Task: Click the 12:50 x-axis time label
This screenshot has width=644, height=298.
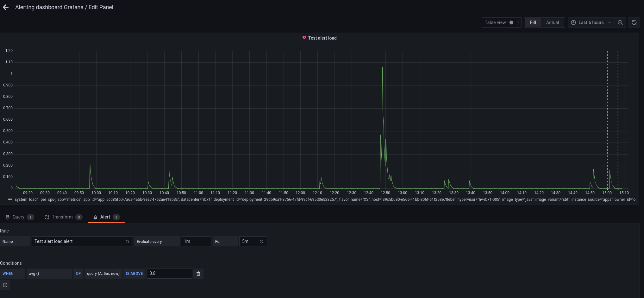Action: click(385, 193)
